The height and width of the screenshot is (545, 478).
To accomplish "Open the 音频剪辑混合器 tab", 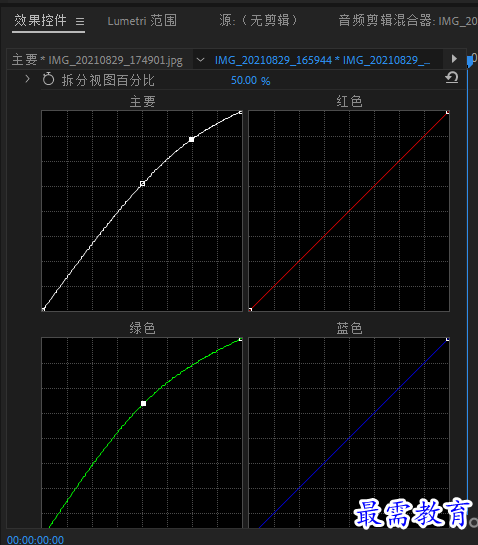I will (408, 21).
